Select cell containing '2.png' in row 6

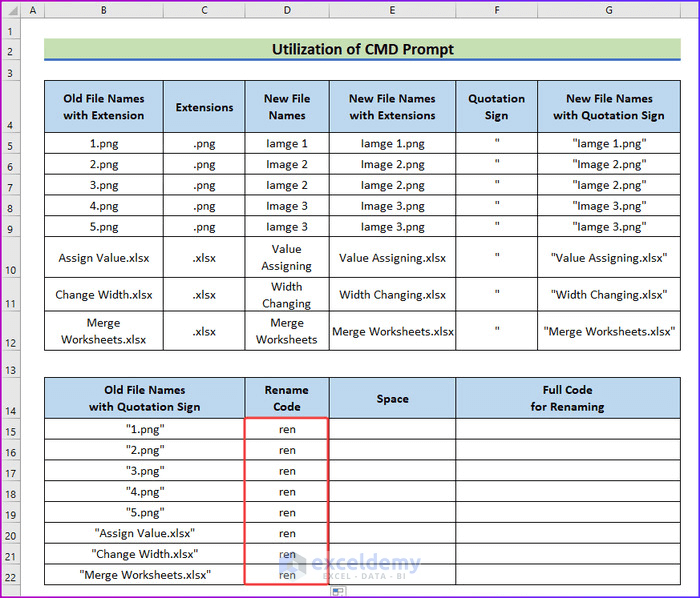click(104, 164)
